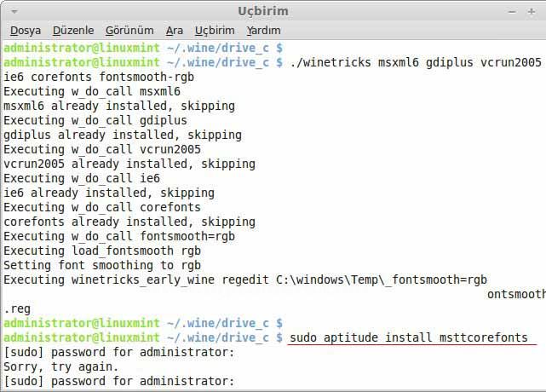Click 'msxml6 already installed, skipping' output line

point(119,106)
